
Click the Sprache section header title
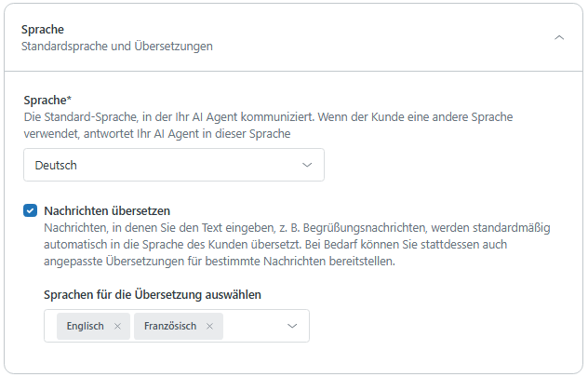click(42, 30)
